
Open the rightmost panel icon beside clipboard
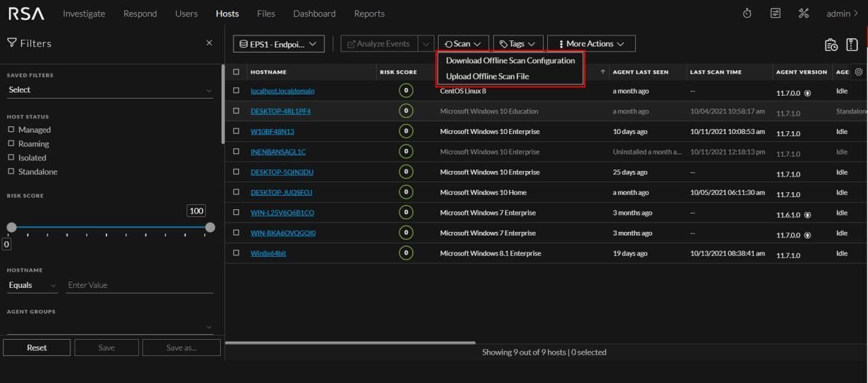coord(852,45)
